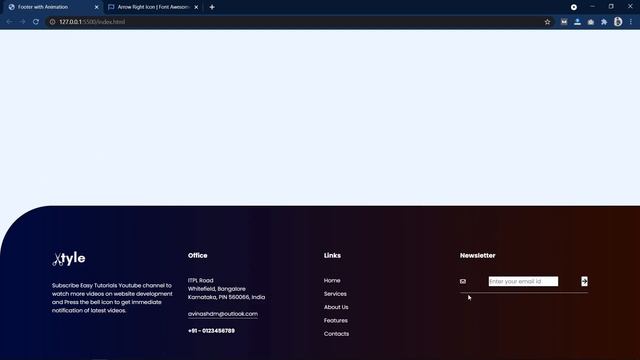This screenshot has width=640, height=360.
Task: Click the ITPL Road address line
Action: click(200, 280)
